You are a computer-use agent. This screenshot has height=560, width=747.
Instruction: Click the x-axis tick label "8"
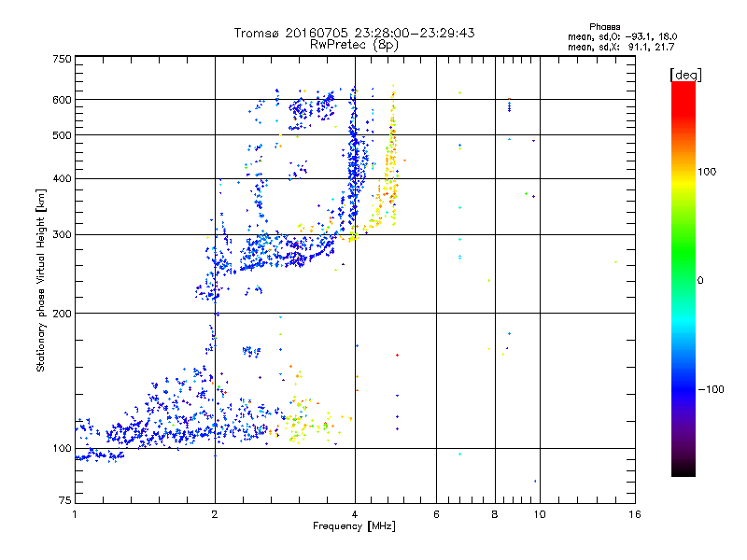(x=495, y=514)
